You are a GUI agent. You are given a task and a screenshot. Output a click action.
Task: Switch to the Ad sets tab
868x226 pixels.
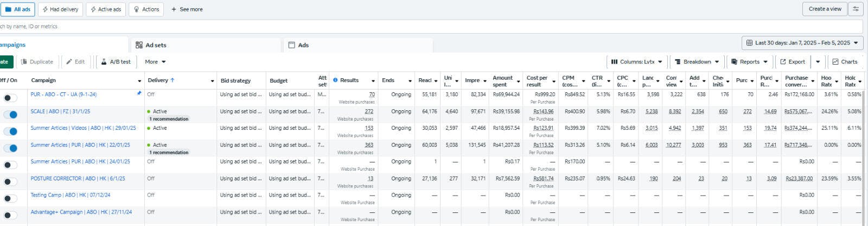pos(155,45)
